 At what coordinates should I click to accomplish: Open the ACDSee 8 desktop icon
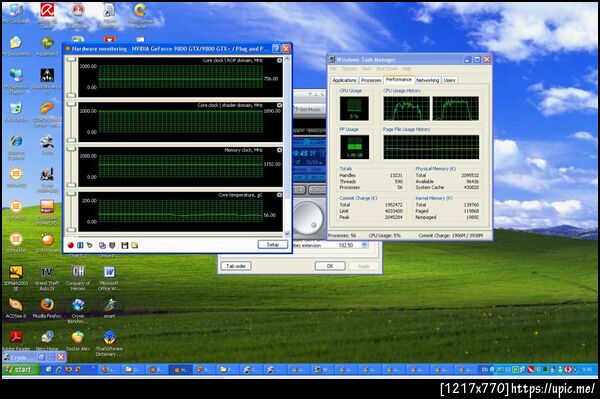[x=16, y=308]
